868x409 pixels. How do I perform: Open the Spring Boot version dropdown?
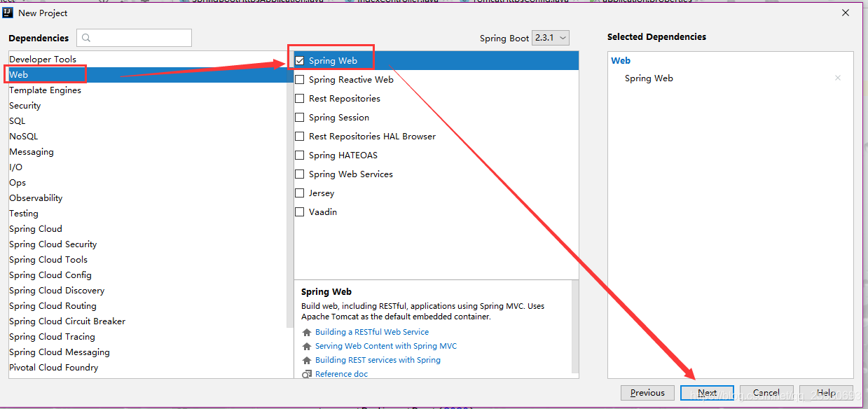coord(551,38)
